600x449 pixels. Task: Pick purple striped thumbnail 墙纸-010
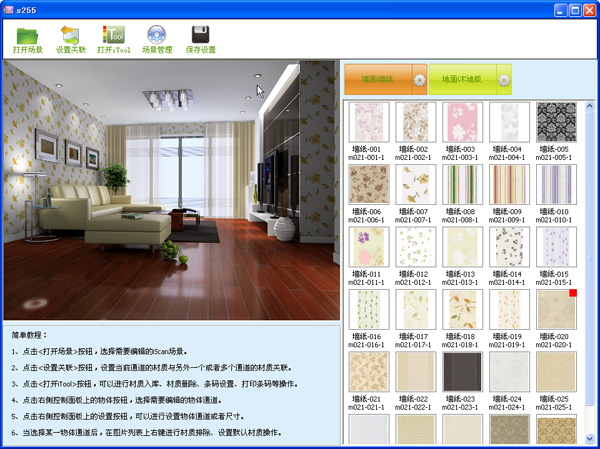click(x=556, y=184)
